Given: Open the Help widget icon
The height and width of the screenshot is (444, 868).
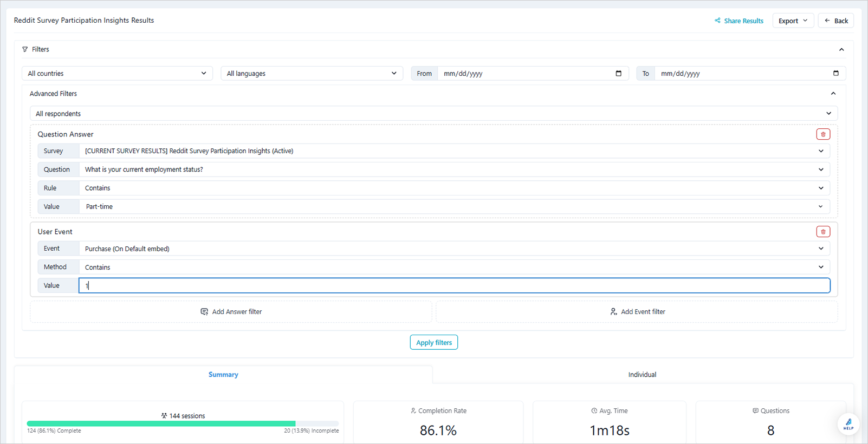Looking at the screenshot, I should coord(848,424).
